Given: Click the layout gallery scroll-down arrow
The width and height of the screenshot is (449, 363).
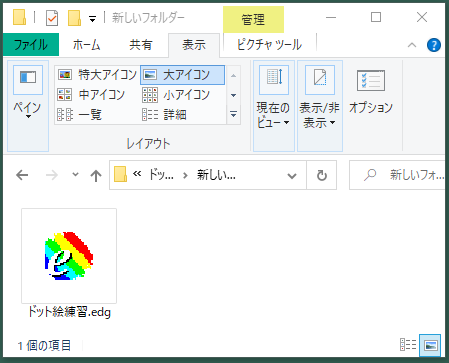Looking at the screenshot, I should click(x=234, y=95).
